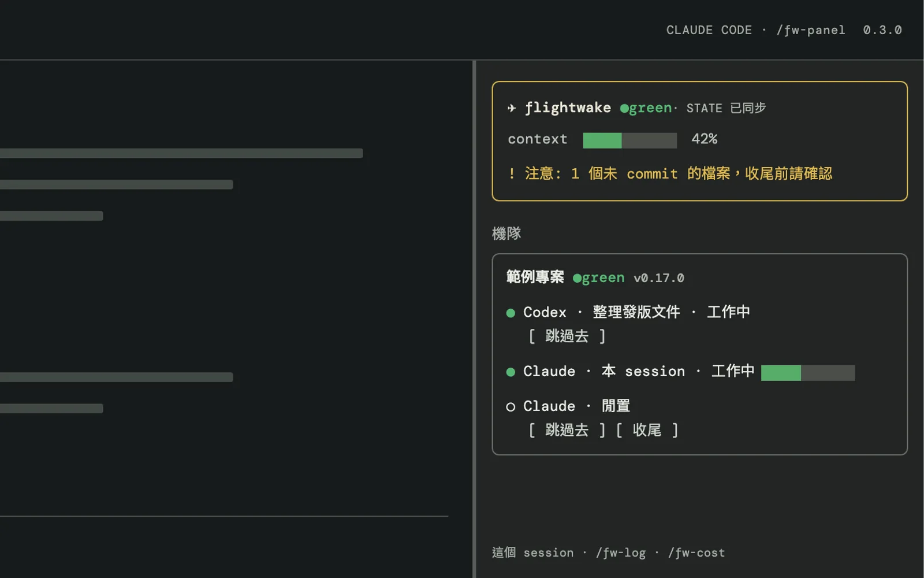Click the flightwake airplane icon
Viewport: 924px width, 578px height.
coord(511,108)
